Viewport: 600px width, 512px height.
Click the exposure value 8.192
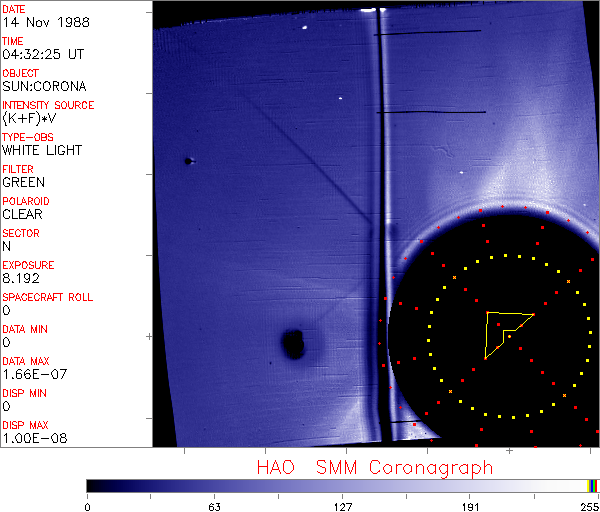(x=20, y=278)
